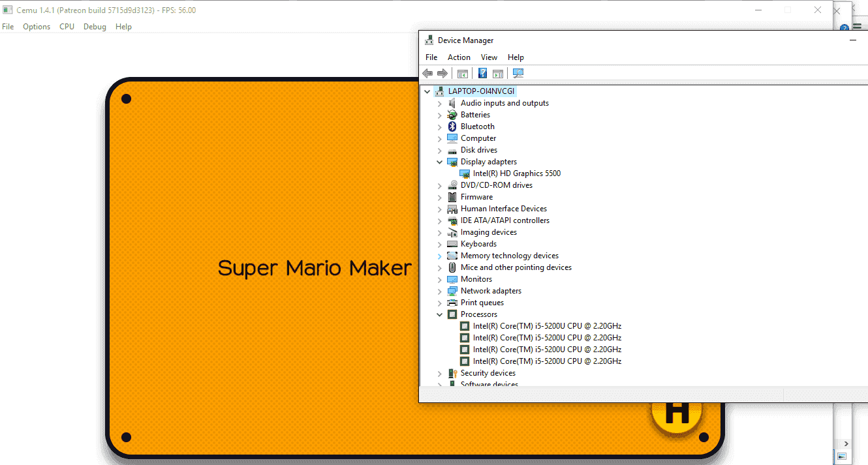
Task: Select the Print queues printer icon
Action: [x=452, y=303]
